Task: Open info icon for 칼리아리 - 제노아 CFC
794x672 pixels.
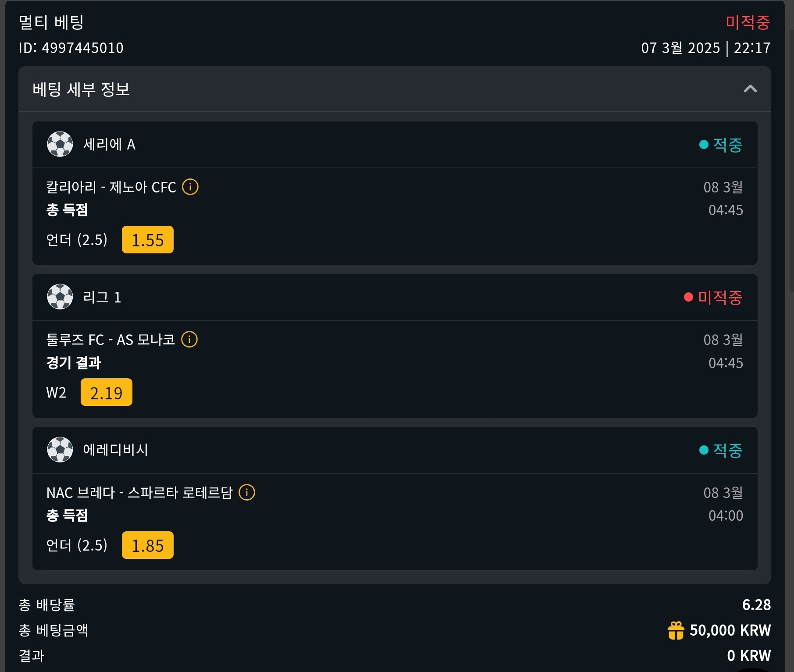Action: [190, 187]
